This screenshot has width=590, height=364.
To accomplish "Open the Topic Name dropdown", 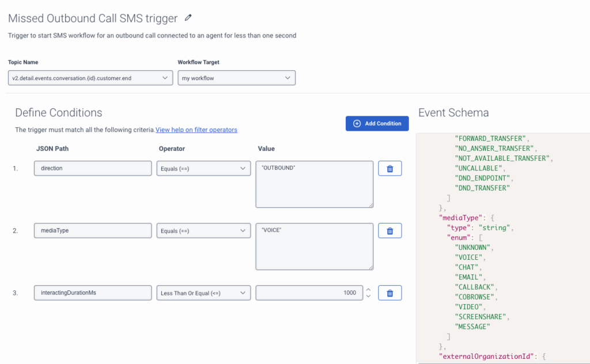I will 90,78.
